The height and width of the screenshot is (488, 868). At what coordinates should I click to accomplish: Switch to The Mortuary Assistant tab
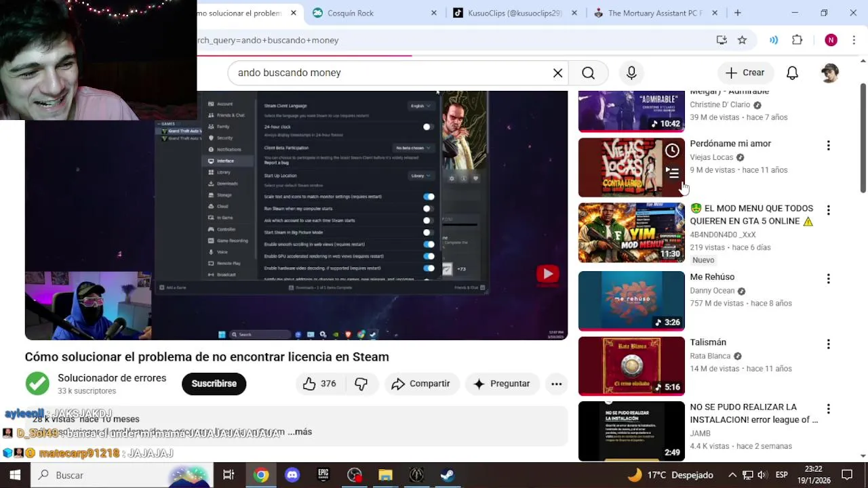point(655,13)
